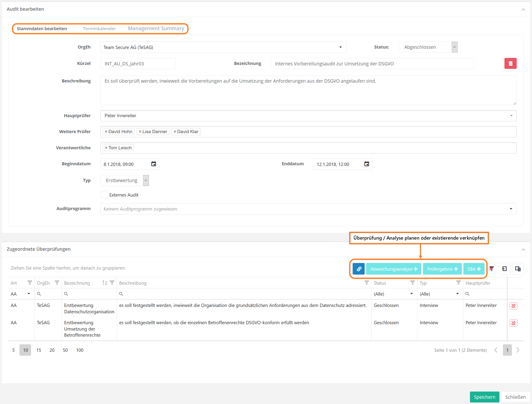Remove Tom Leisch from Verantwortliche

[x=106, y=148]
